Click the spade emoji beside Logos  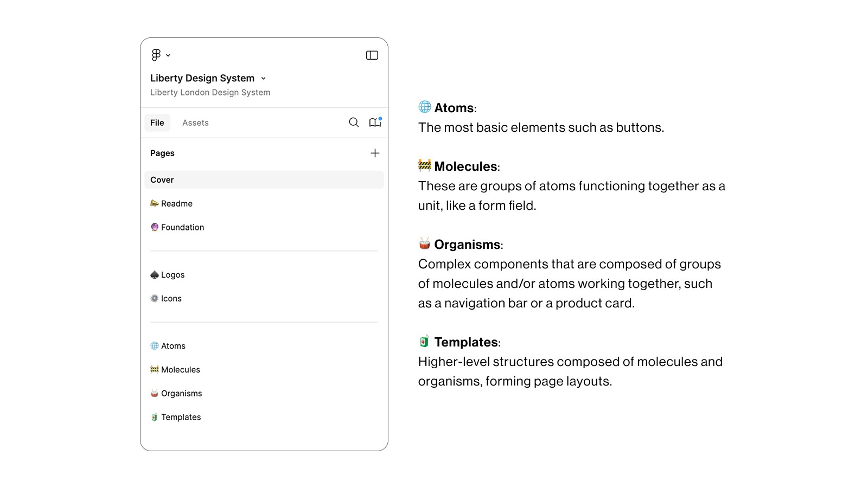point(155,275)
